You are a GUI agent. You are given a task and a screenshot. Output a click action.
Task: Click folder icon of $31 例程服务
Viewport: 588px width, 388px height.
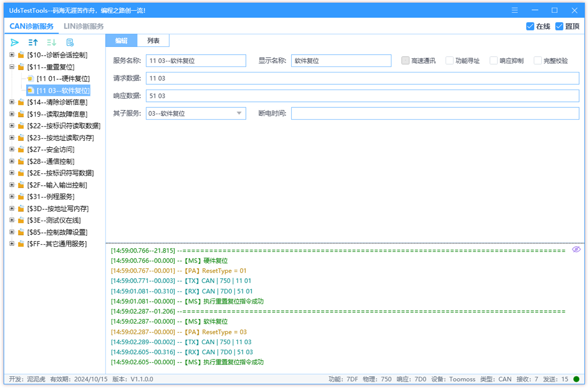pyautogui.click(x=21, y=196)
